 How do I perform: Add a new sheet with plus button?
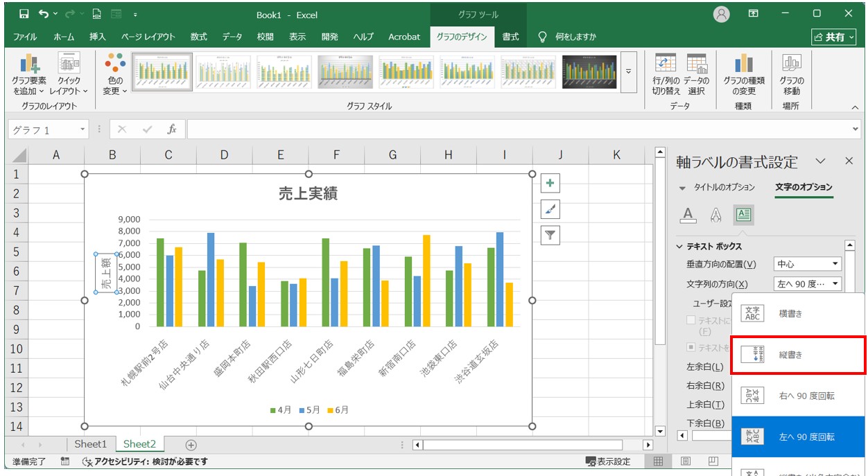191,445
